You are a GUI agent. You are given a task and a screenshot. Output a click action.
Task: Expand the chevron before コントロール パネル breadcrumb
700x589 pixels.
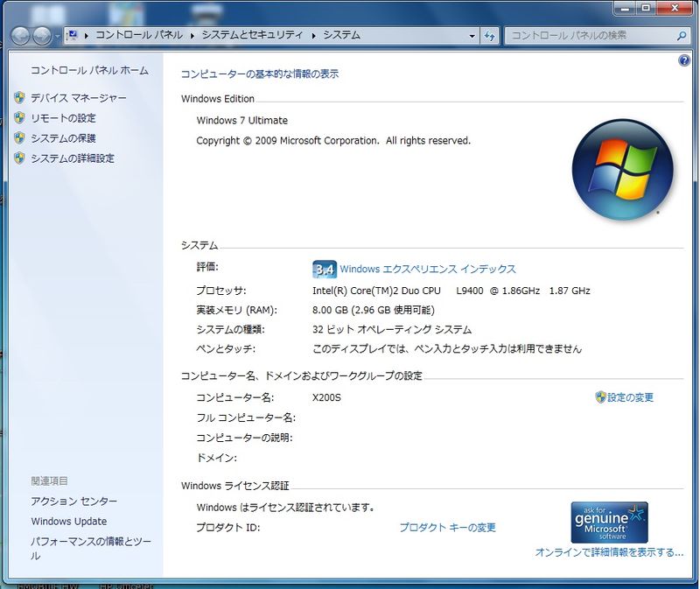pos(86,35)
